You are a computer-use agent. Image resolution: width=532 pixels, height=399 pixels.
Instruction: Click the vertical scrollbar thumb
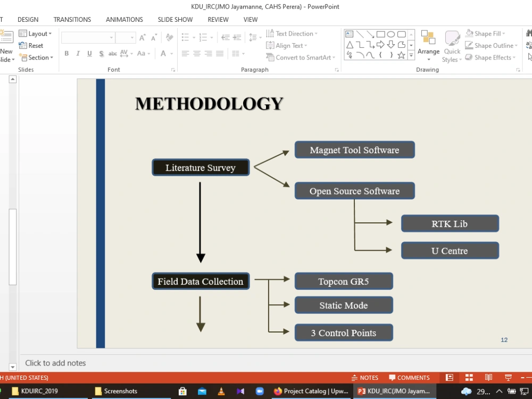pos(13,247)
